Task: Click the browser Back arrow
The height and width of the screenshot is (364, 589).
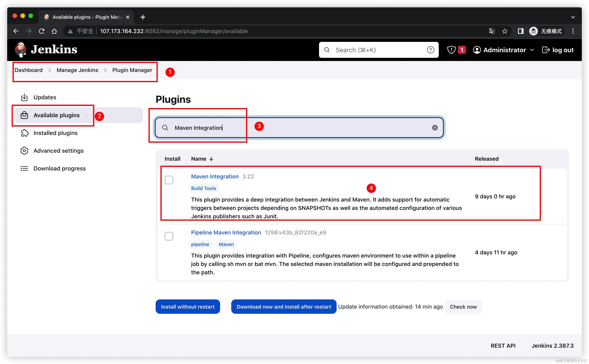Action: click(x=16, y=31)
